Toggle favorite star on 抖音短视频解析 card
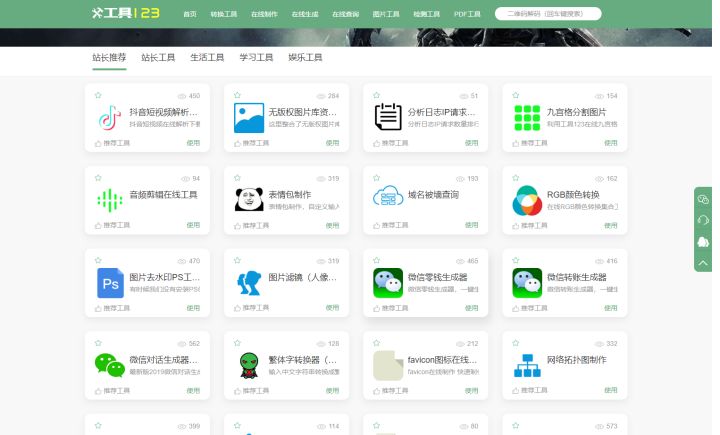The height and width of the screenshot is (435, 720). point(98,96)
